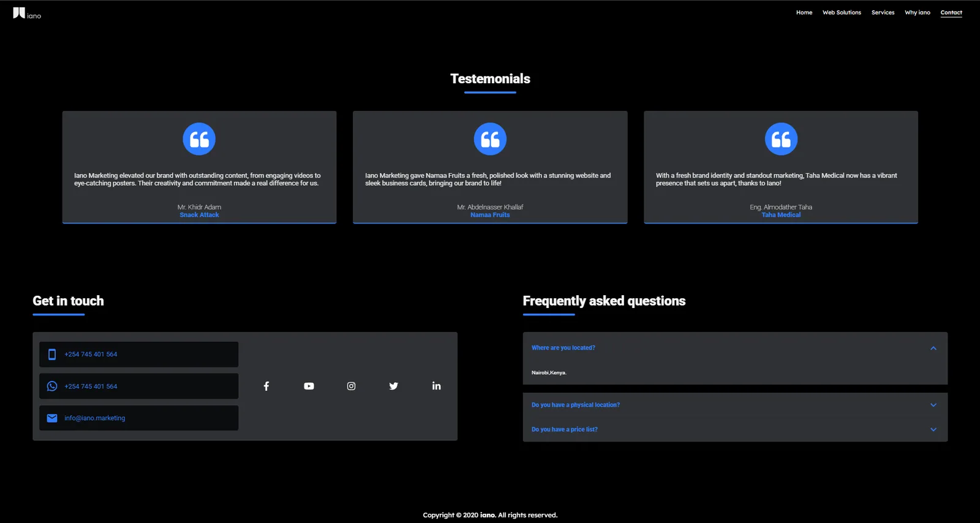This screenshot has height=523, width=980.
Task: Select the Contact menu item
Action: (x=951, y=12)
